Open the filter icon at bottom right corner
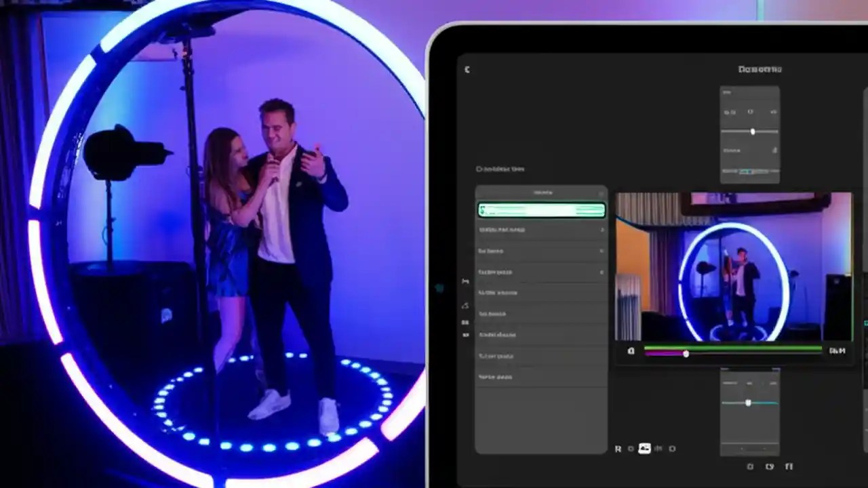This screenshot has width=868, height=488. (x=789, y=466)
